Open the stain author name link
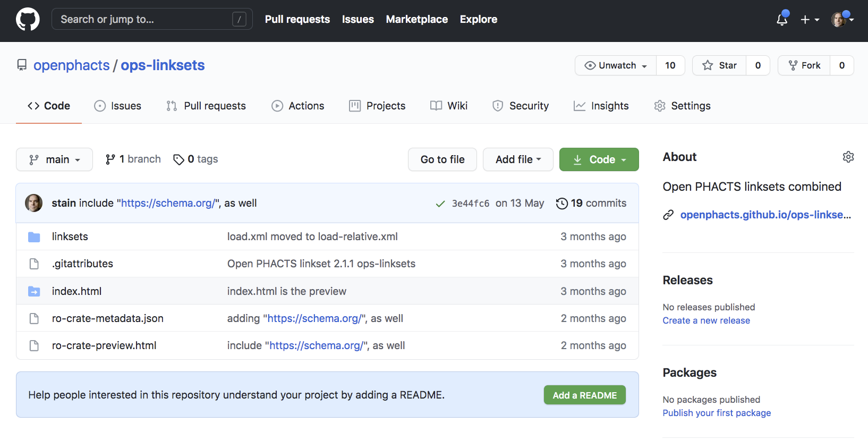The width and height of the screenshot is (868, 440). pyautogui.click(x=64, y=203)
